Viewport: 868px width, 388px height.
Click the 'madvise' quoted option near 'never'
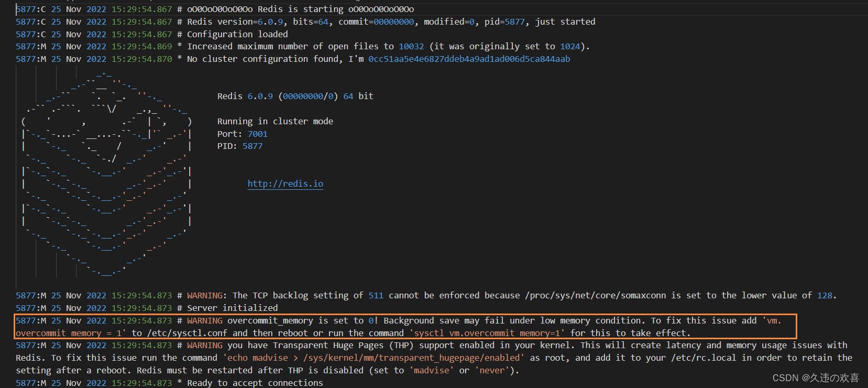[x=432, y=370]
